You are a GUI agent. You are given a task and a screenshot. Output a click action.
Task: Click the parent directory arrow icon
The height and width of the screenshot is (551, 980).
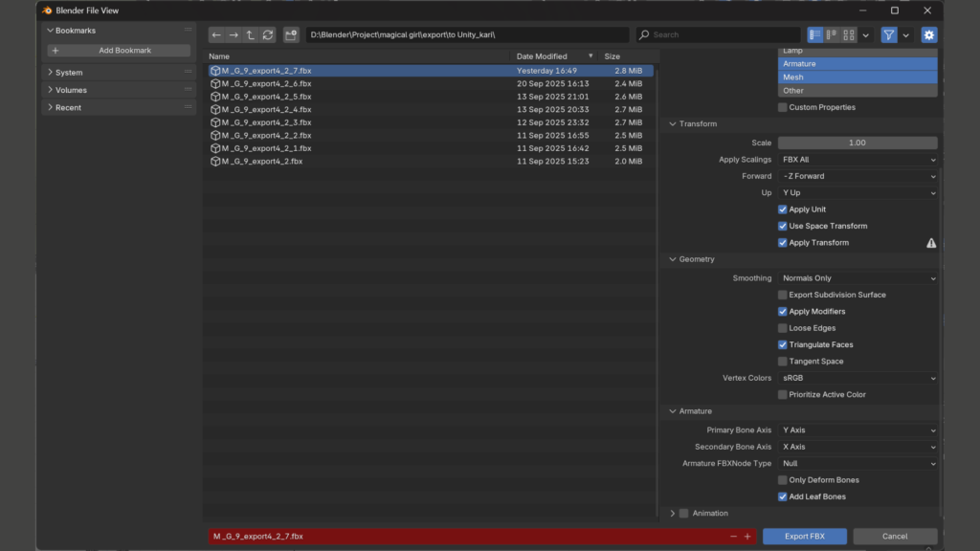(250, 34)
